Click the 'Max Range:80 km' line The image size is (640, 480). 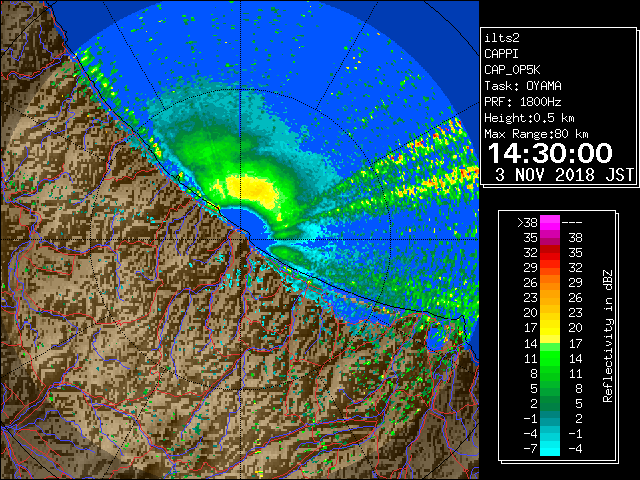click(536, 134)
